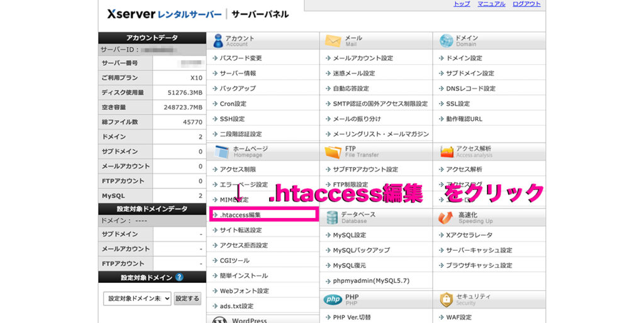Click the Speeding Up orange arrow icon

(x=446, y=217)
